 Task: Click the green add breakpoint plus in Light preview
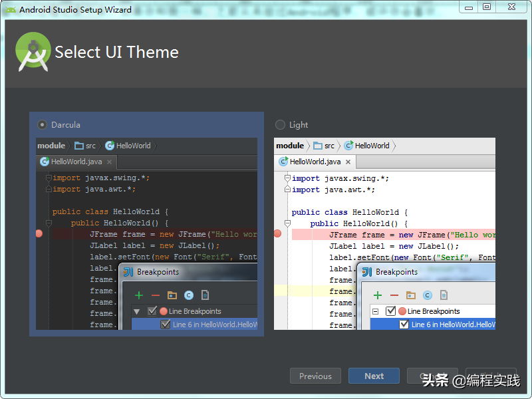tap(378, 295)
